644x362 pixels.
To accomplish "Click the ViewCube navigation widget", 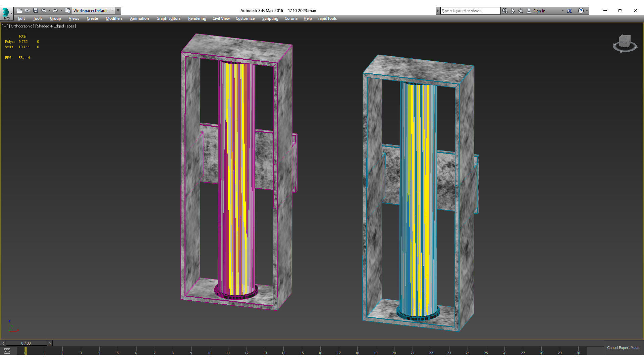I will pyautogui.click(x=625, y=43).
